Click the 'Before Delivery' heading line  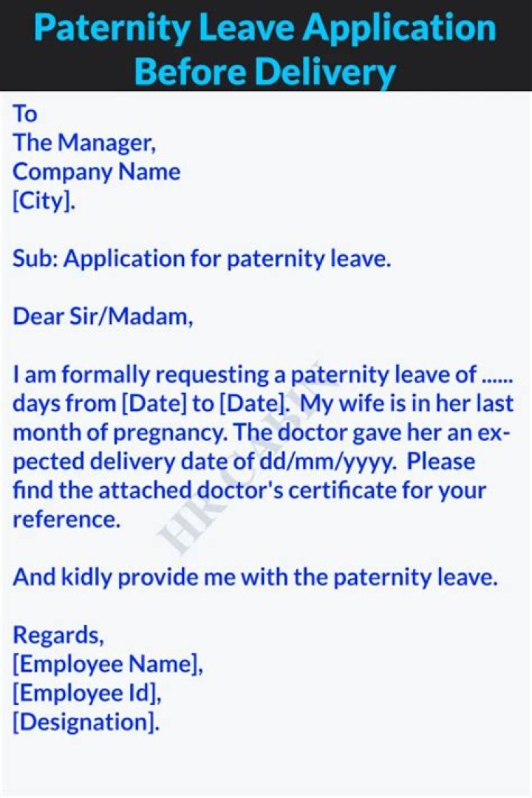coord(265,72)
